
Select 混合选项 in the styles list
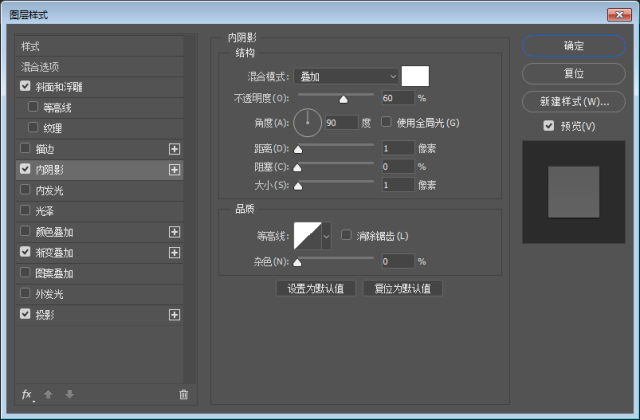tap(99, 67)
